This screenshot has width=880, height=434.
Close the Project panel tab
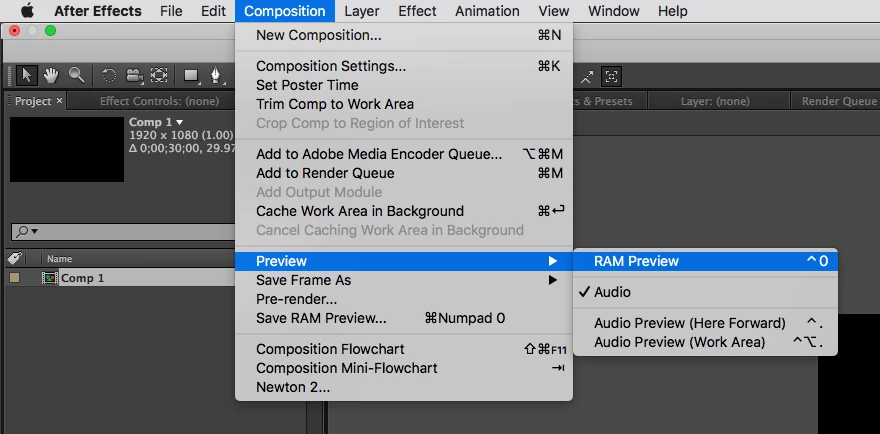[x=59, y=102]
